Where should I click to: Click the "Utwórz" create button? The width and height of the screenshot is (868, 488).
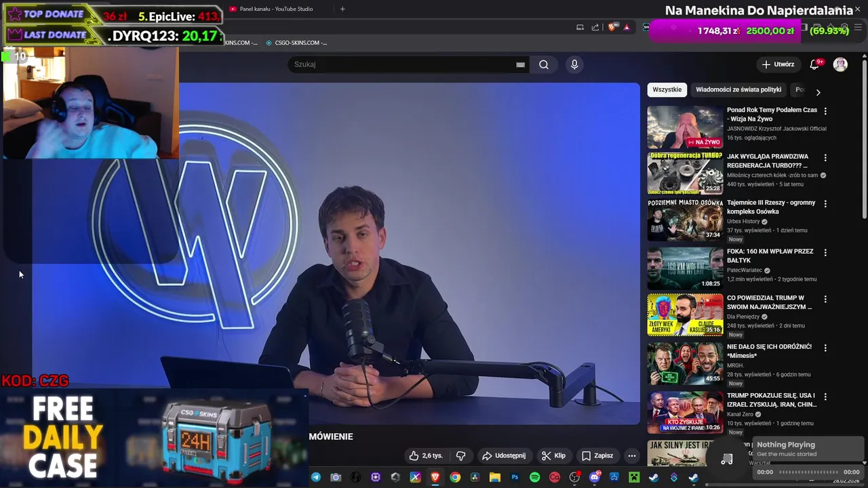click(x=778, y=64)
